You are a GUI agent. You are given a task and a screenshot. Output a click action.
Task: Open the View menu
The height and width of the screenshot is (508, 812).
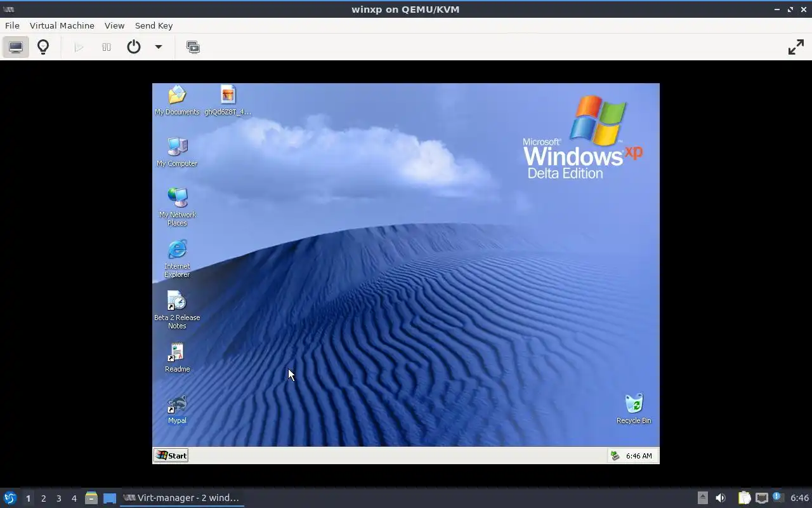(114, 25)
